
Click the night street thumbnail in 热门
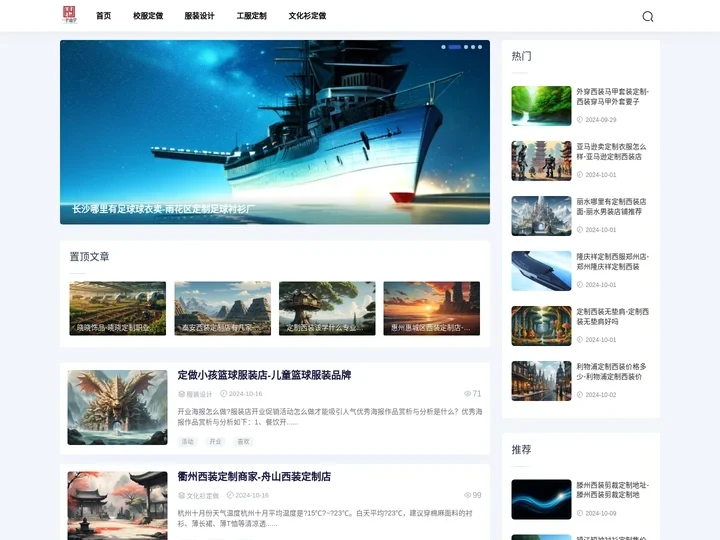tap(541, 381)
